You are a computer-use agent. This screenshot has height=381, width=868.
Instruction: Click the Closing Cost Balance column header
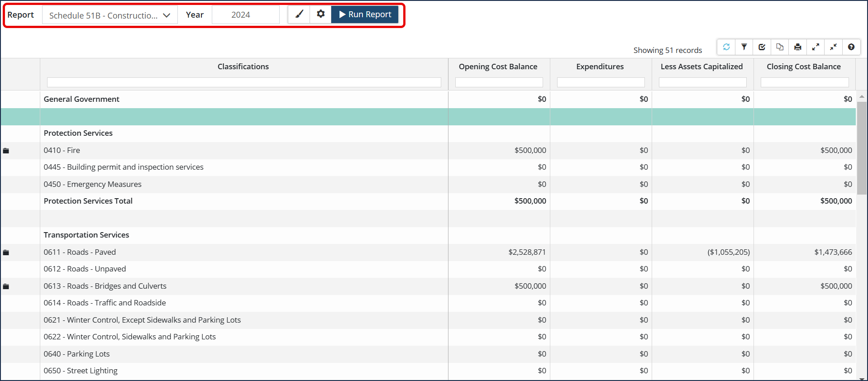click(x=803, y=67)
